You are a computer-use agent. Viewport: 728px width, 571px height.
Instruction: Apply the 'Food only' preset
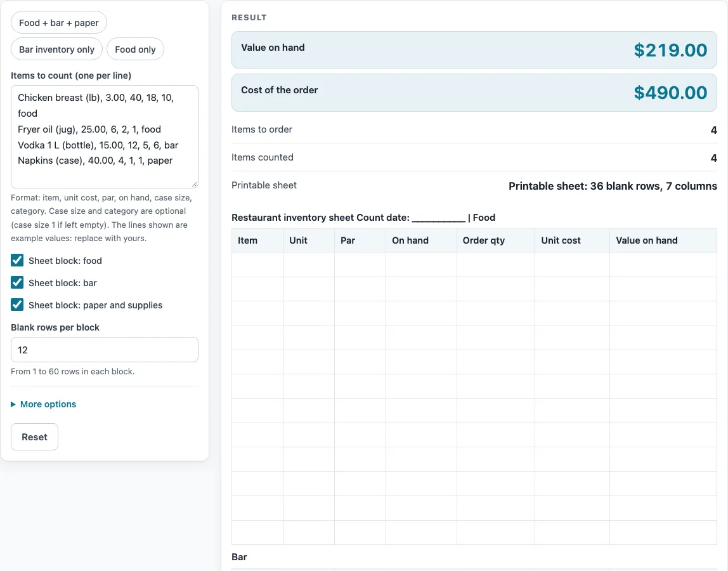(x=135, y=49)
